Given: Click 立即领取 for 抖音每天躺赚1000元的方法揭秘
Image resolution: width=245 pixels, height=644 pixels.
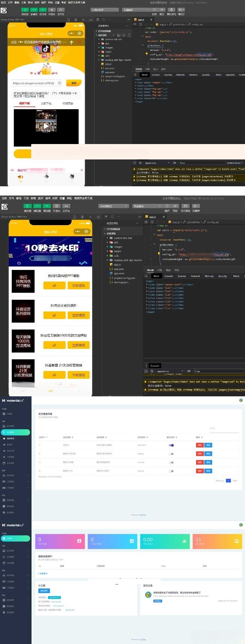Looking at the screenshot, I should click(x=79, y=345).
